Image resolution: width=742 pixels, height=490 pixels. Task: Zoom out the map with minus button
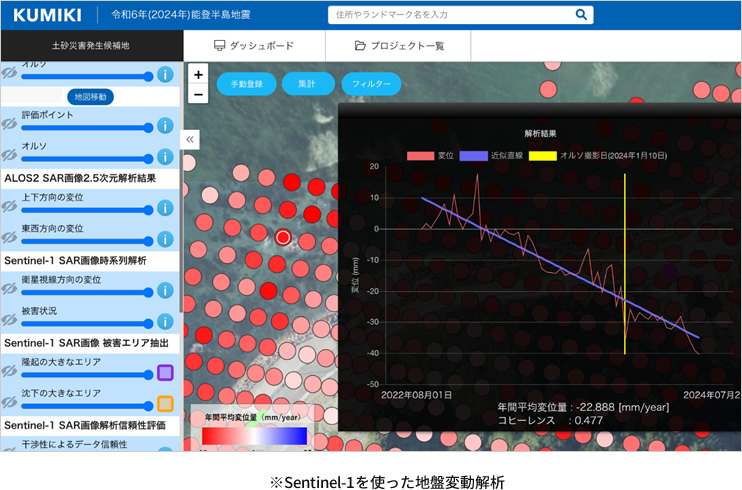tap(198, 94)
